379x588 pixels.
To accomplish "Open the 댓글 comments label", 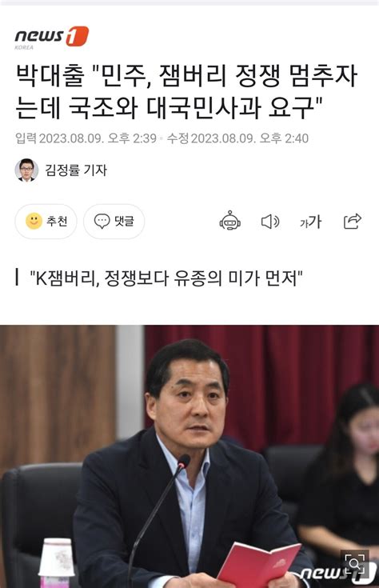I will coord(124,221).
